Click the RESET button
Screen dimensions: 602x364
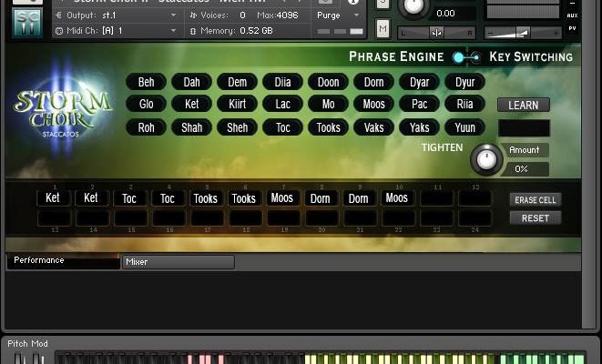tap(535, 218)
